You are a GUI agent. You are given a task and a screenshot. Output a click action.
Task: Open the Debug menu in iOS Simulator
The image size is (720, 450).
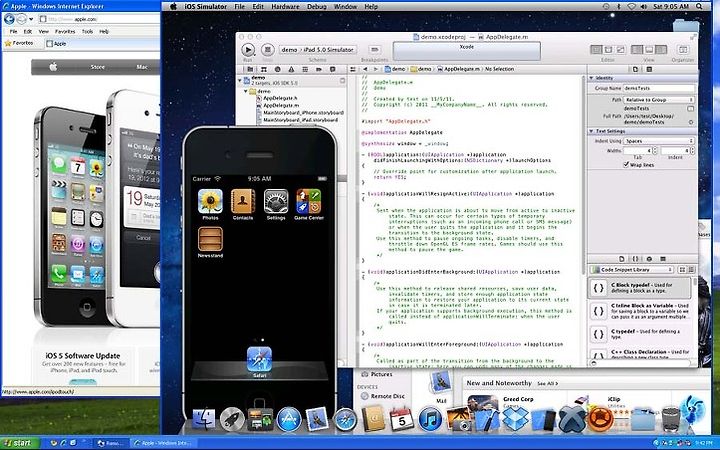point(317,6)
